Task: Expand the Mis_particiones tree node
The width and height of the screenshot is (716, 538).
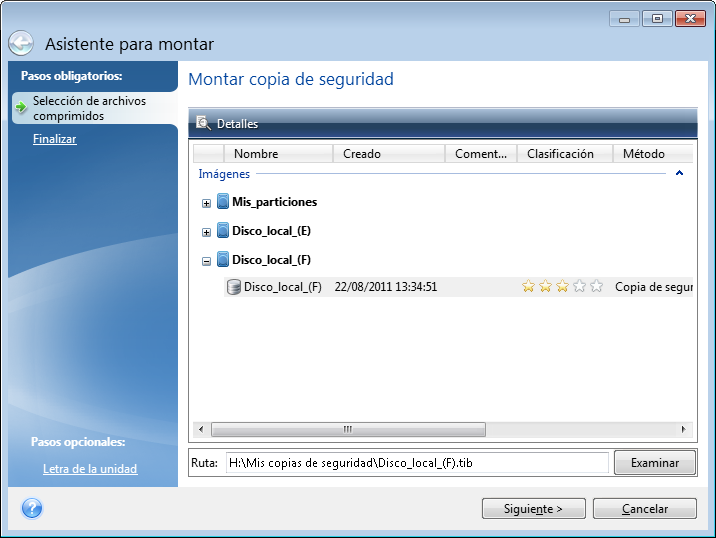Action: [207, 203]
